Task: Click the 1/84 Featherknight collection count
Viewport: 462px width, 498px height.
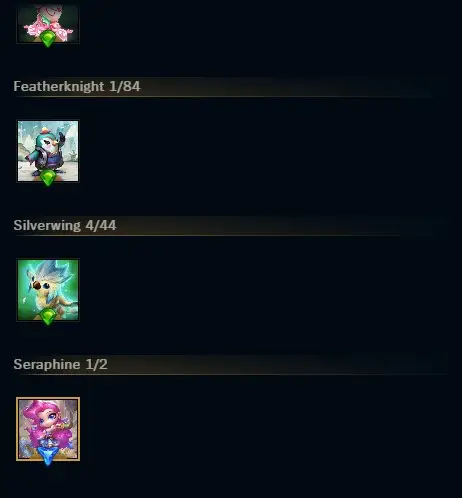Action: (x=125, y=87)
